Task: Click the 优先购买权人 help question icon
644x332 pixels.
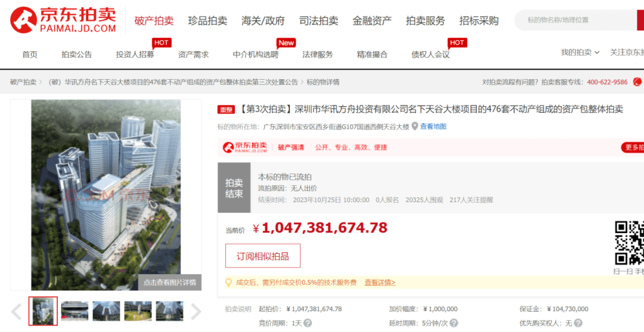Action: click(x=578, y=324)
